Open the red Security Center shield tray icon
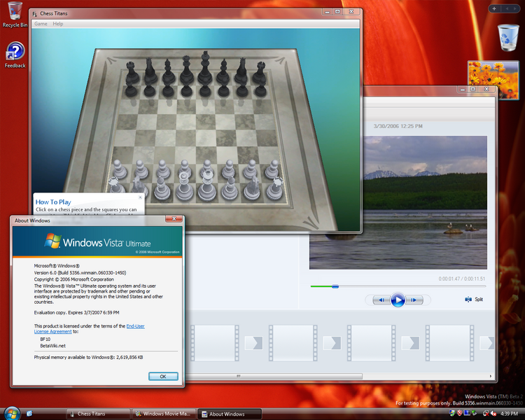Viewport: 525px width, 420px height. click(459, 413)
